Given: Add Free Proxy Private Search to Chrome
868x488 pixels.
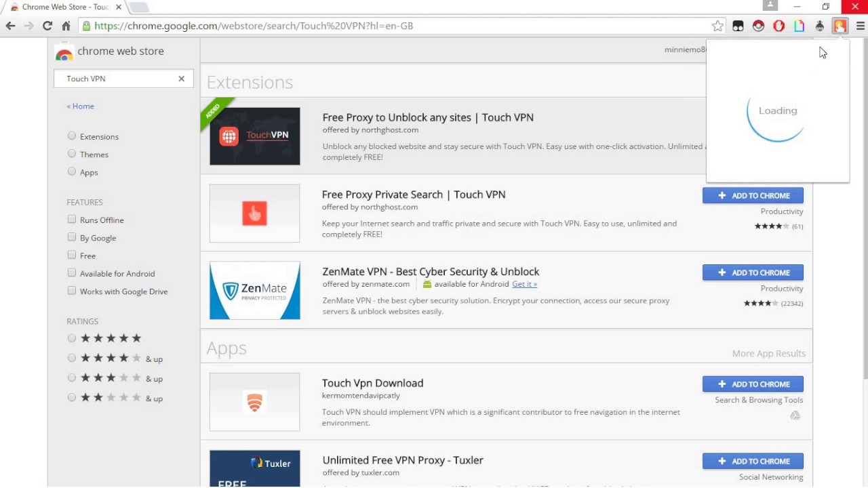Looking at the screenshot, I should [x=753, y=195].
